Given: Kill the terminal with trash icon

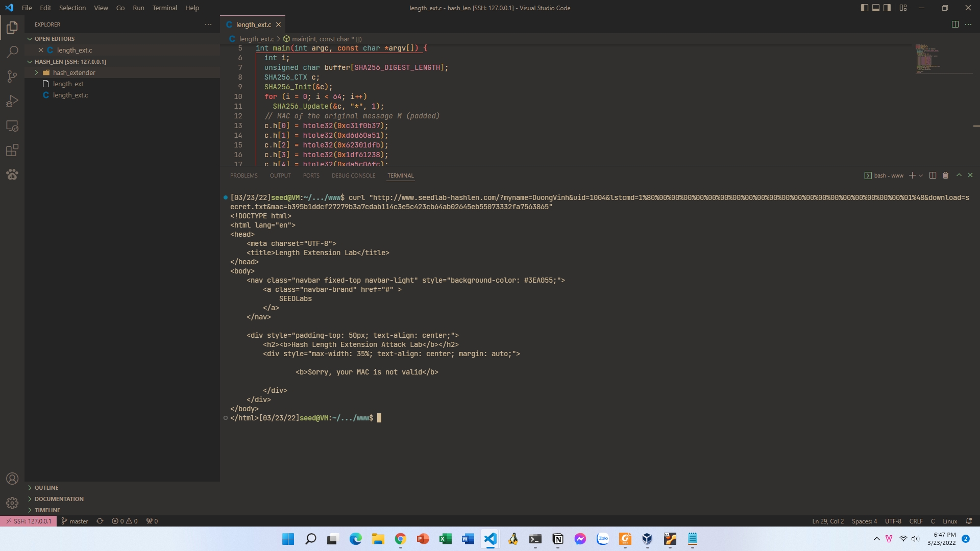Looking at the screenshot, I should tap(945, 176).
